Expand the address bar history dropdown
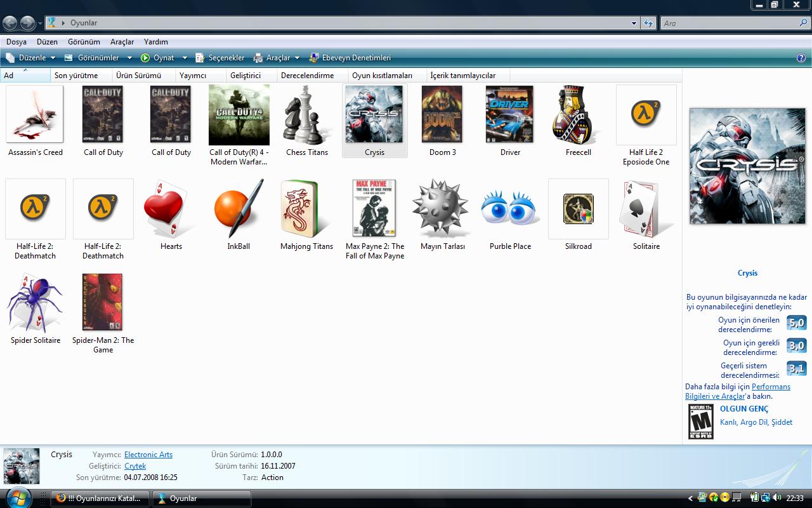 tap(634, 23)
